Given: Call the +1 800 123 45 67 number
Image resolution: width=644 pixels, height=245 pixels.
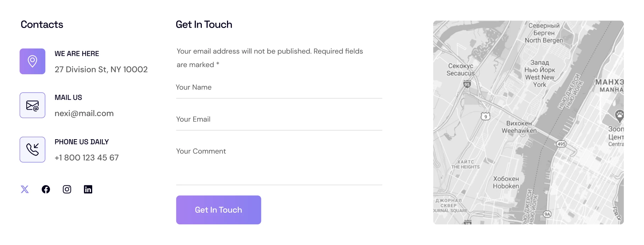Looking at the screenshot, I should pyautogui.click(x=87, y=158).
